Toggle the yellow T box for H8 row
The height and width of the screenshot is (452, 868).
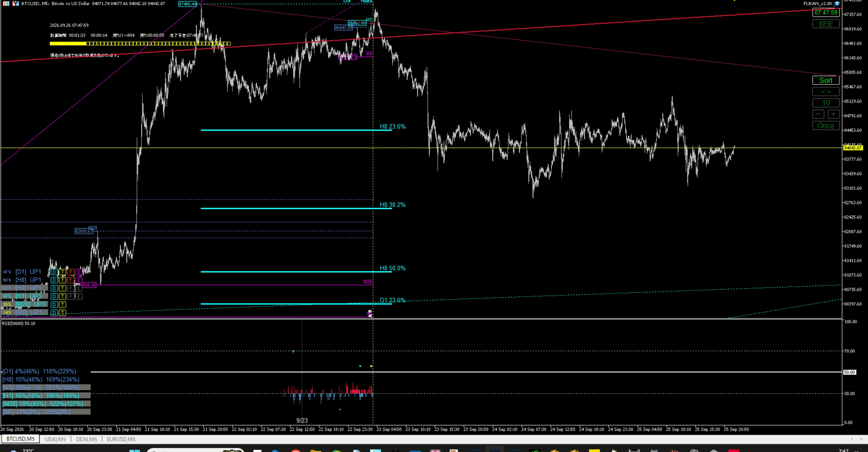pyautogui.click(x=62, y=280)
